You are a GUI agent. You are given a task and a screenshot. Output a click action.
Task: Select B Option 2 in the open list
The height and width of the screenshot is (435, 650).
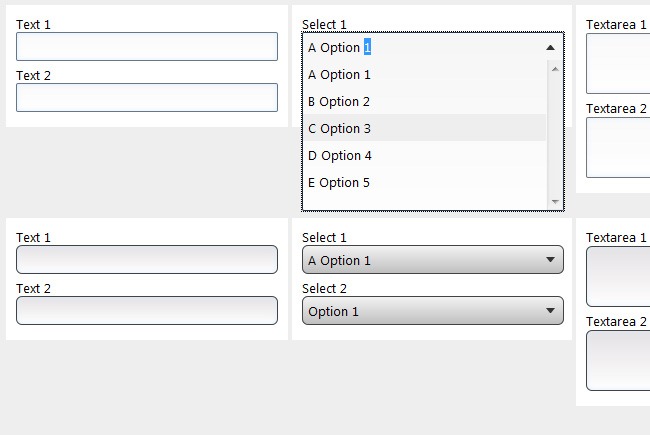coord(424,101)
